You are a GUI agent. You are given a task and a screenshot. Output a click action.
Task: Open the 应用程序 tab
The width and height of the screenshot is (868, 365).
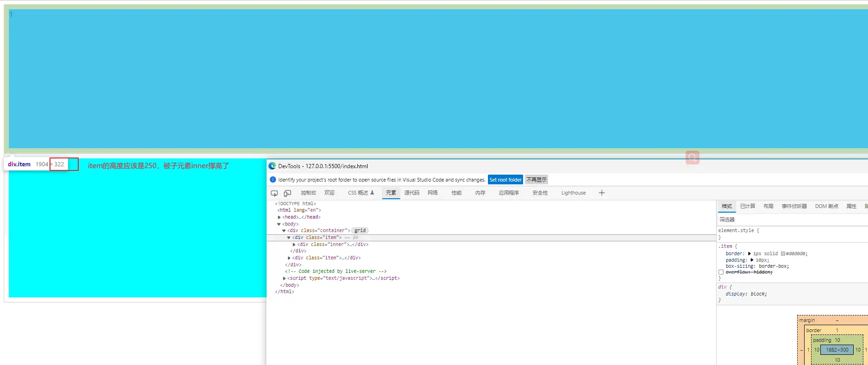[509, 193]
